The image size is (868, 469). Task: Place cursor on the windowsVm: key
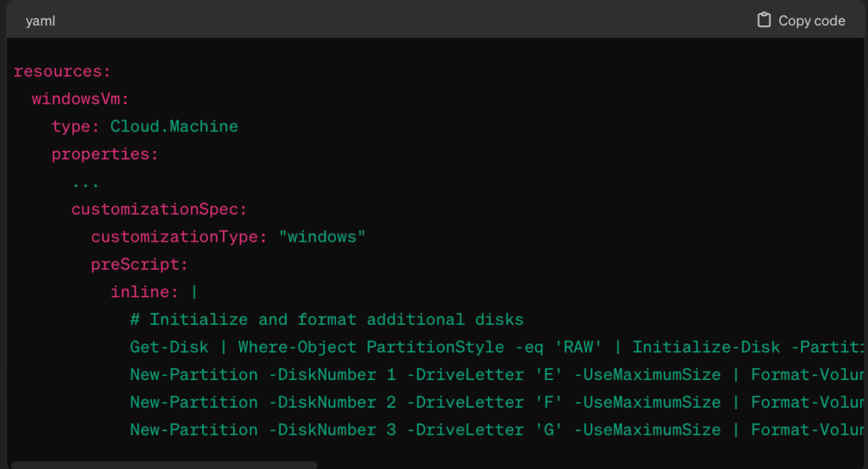coord(81,99)
